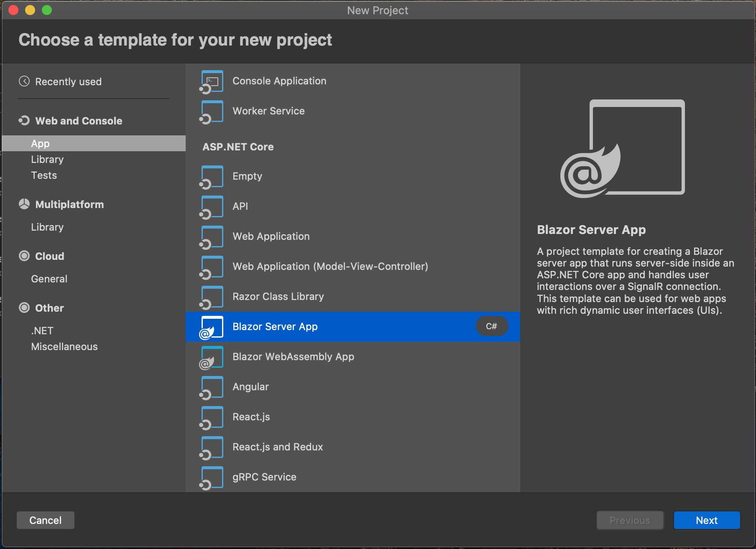Click the React.js template icon

(x=212, y=417)
